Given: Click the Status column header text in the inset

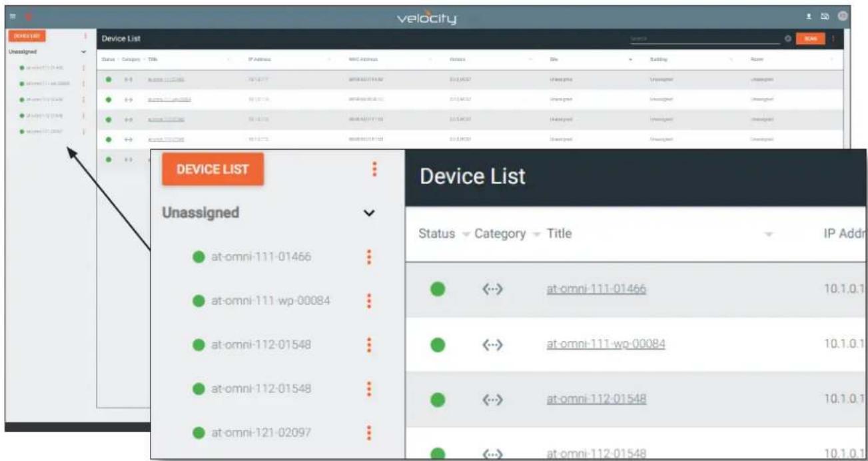Looking at the screenshot, I should (x=437, y=234).
